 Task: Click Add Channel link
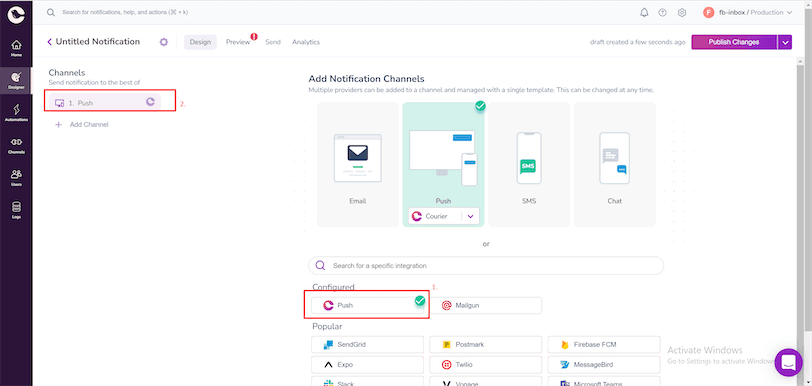[89, 124]
